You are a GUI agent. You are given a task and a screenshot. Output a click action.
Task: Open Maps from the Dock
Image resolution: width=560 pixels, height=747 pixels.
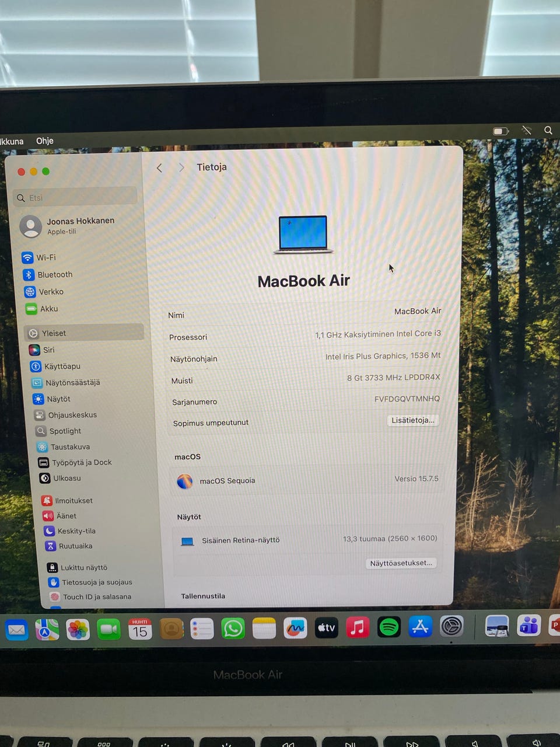tap(47, 630)
